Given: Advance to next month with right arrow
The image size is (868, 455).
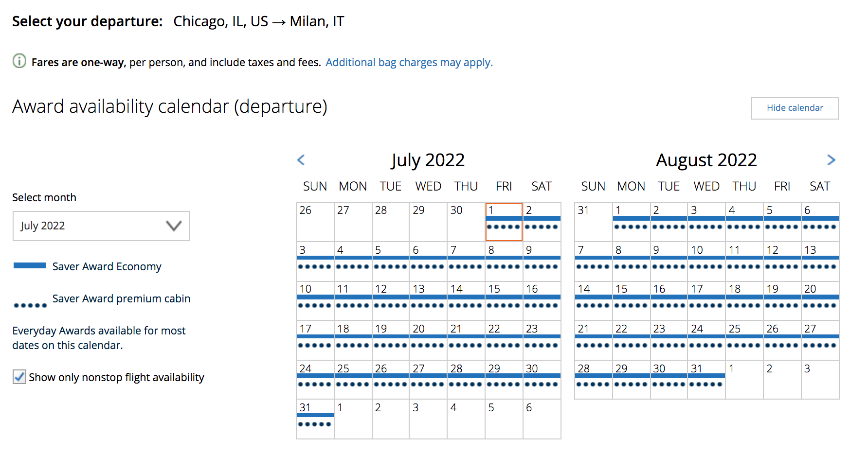Looking at the screenshot, I should pos(831,160).
